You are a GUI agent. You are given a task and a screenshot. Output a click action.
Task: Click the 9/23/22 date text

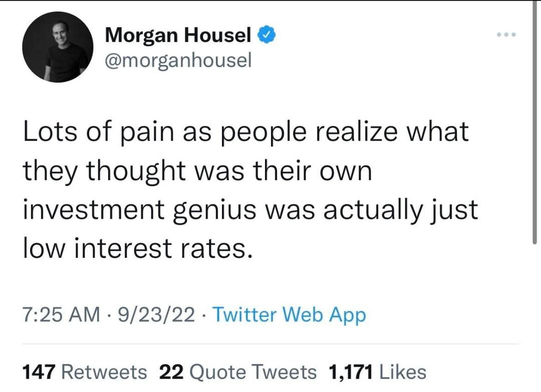point(156,315)
